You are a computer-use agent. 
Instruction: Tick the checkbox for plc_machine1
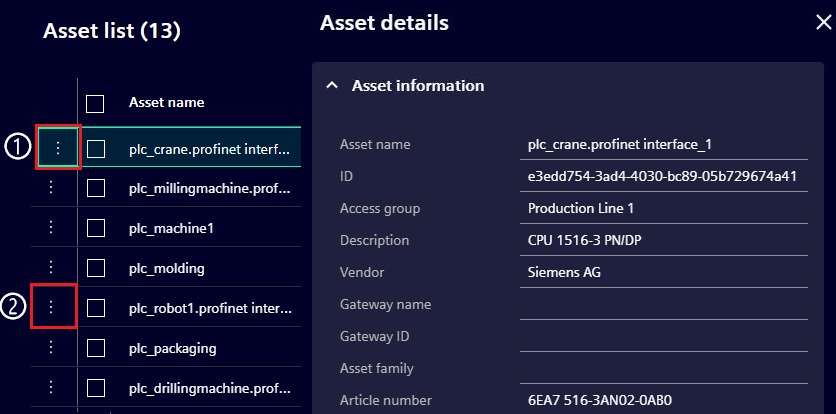click(96, 229)
